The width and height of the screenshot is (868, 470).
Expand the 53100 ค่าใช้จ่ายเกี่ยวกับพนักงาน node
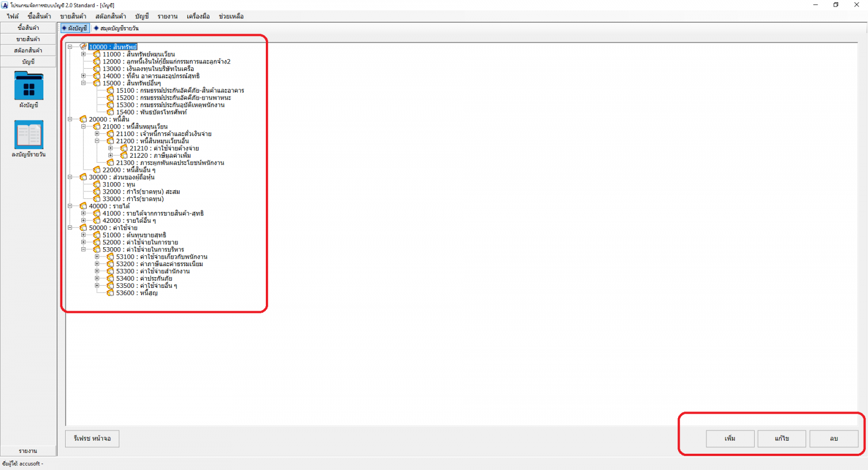click(97, 256)
